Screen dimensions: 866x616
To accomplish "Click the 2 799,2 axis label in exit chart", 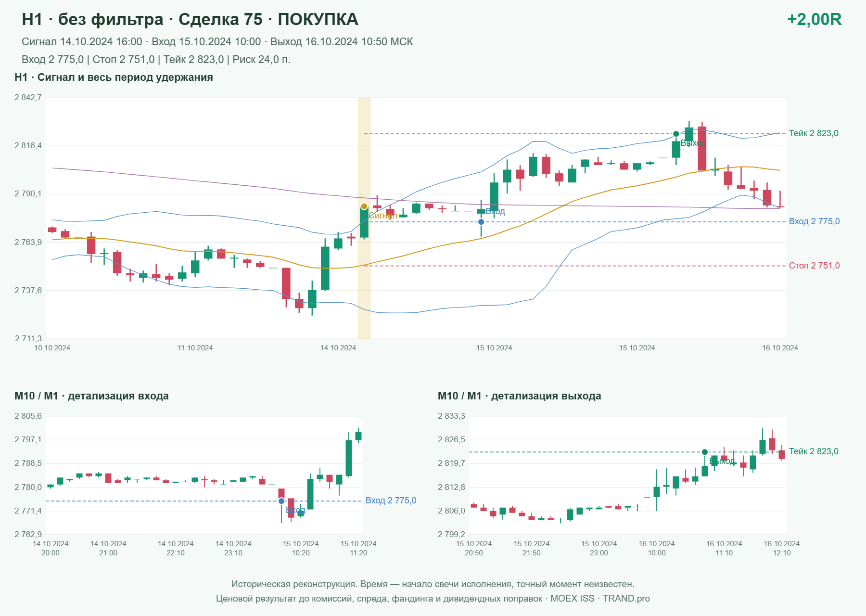I will click(451, 534).
